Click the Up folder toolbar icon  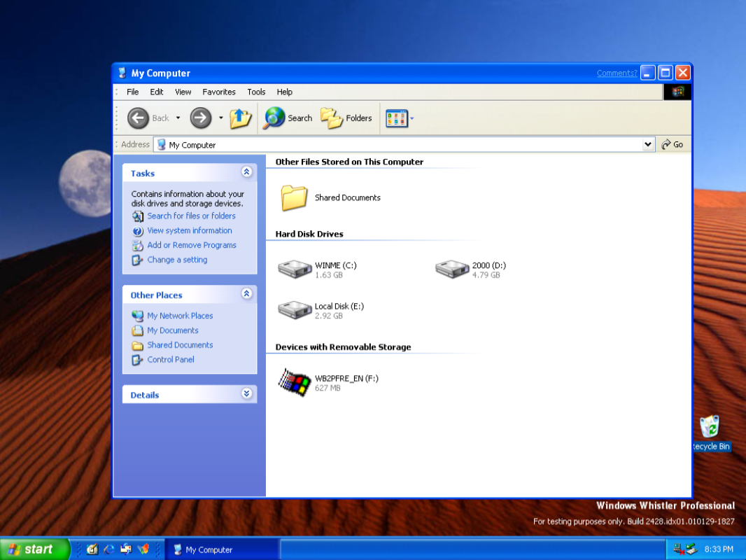(x=240, y=118)
